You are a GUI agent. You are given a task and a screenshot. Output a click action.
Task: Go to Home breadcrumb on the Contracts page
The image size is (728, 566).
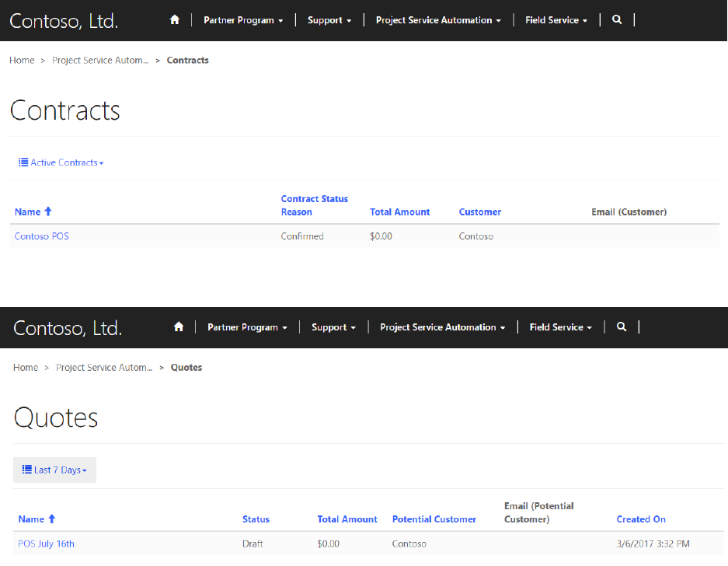(22, 61)
